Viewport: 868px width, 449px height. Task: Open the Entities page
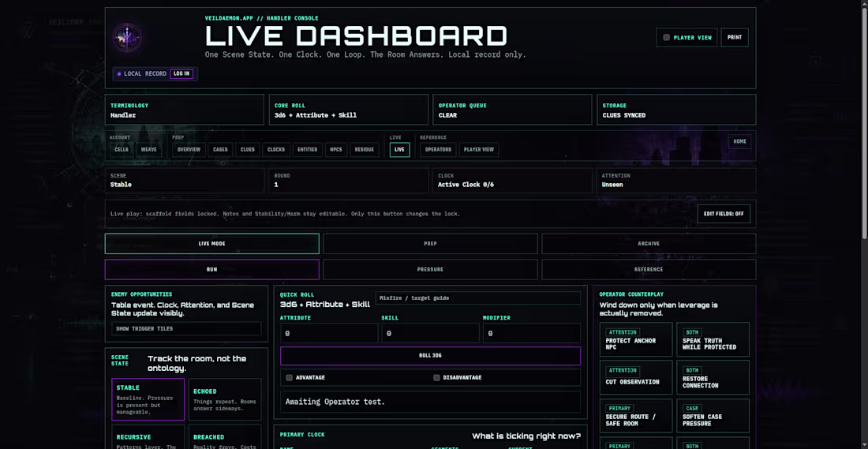pos(307,149)
